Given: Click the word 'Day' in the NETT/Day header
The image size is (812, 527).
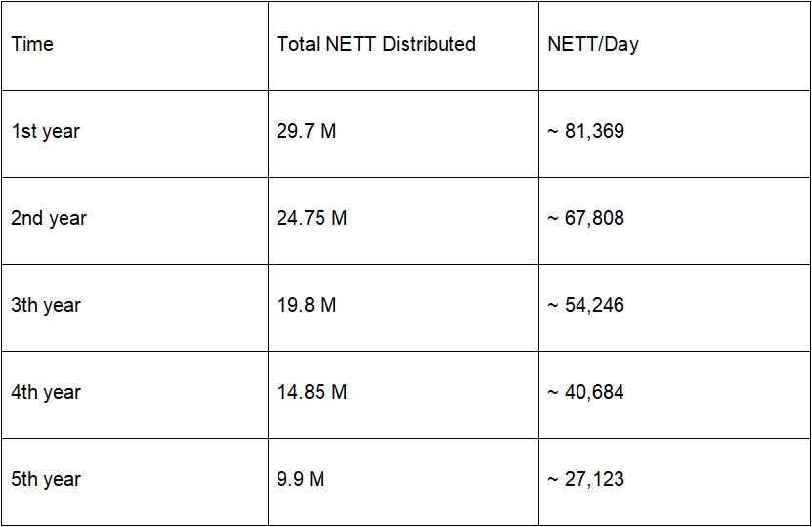Looking at the screenshot, I should click(621, 45).
